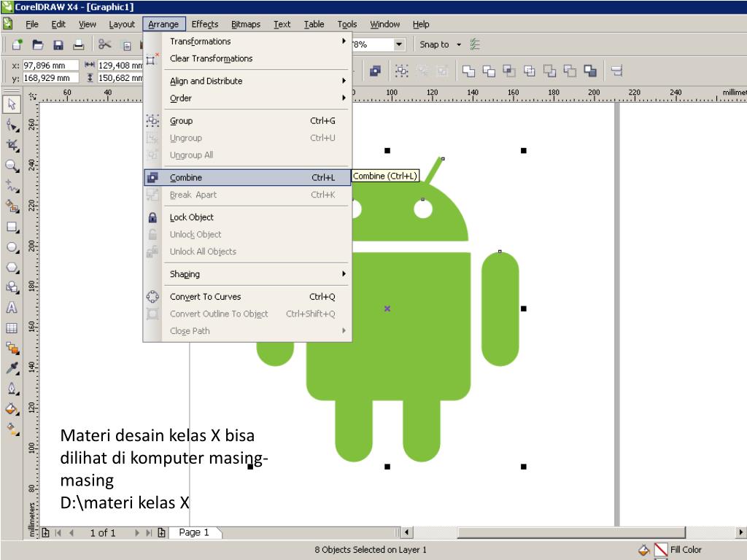Screen dimensions: 747x560
Task: Click the Trim shaping icon
Action: pos(489,71)
